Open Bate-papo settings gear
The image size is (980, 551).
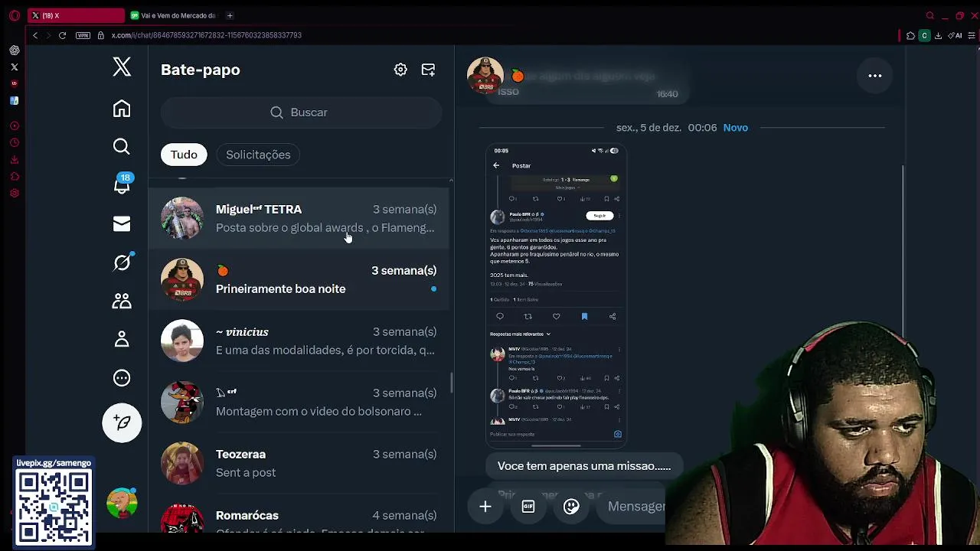point(400,70)
